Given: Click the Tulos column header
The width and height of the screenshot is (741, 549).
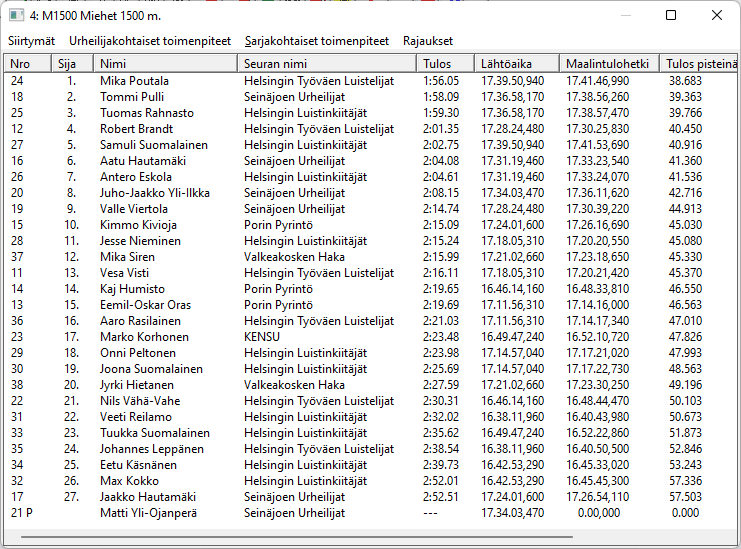Looking at the screenshot, I should [443, 64].
